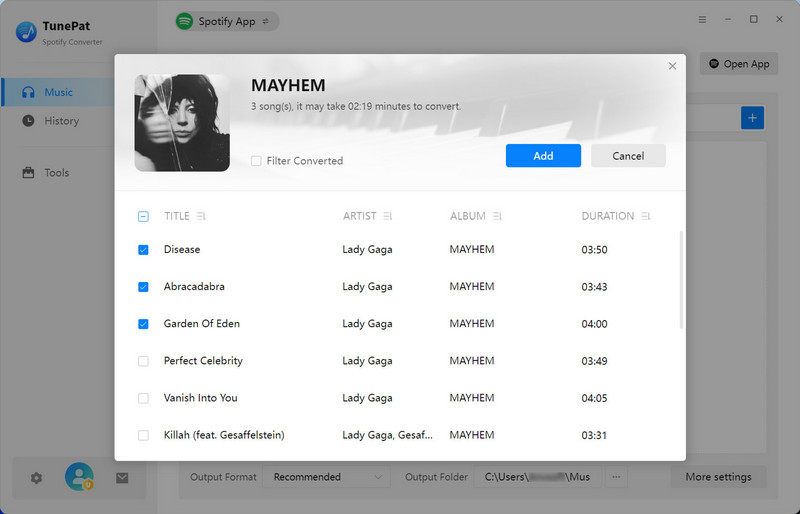Expand the Output Format Recommended dropdown
800x514 pixels.
327,477
